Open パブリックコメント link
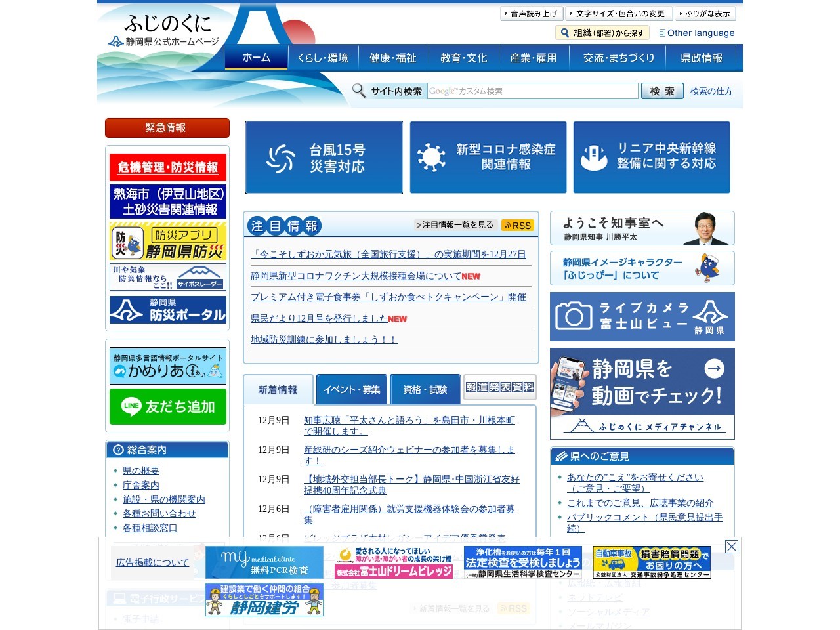The width and height of the screenshot is (840, 630). (x=645, y=522)
